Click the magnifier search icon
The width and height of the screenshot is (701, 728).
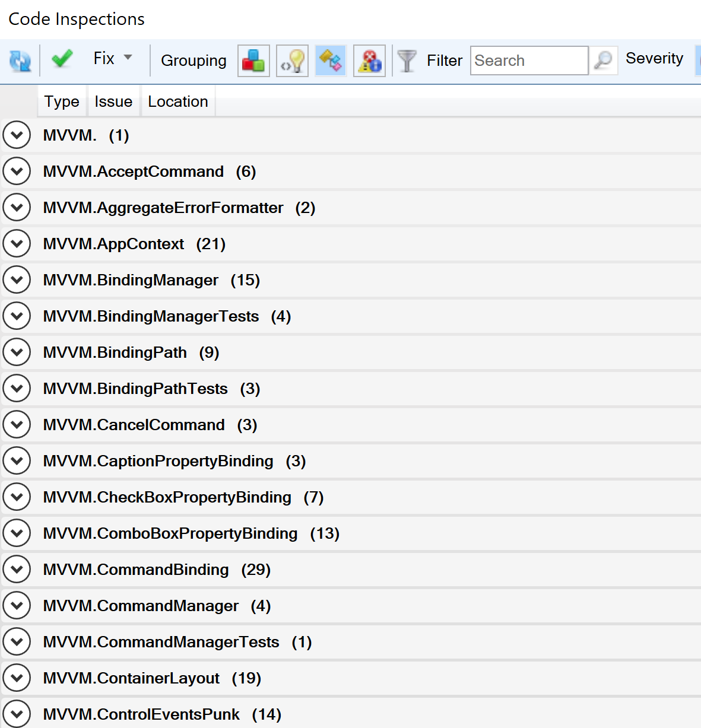pyautogui.click(x=603, y=61)
